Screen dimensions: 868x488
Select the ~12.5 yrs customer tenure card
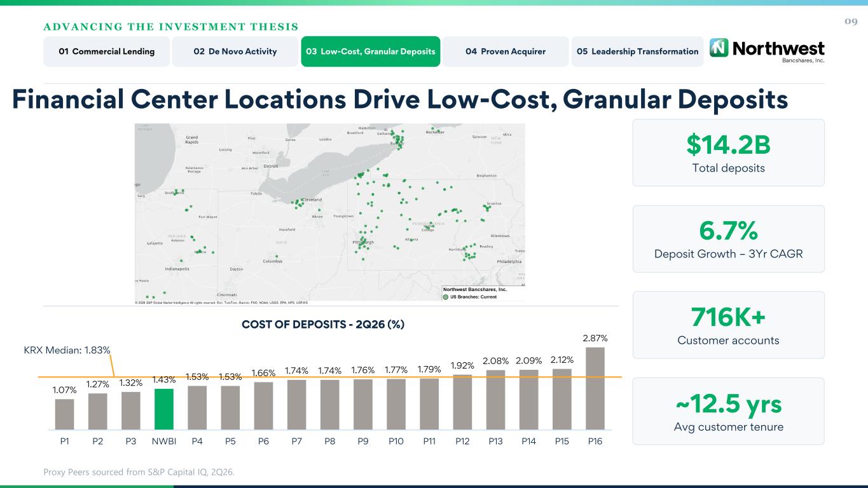(x=728, y=411)
